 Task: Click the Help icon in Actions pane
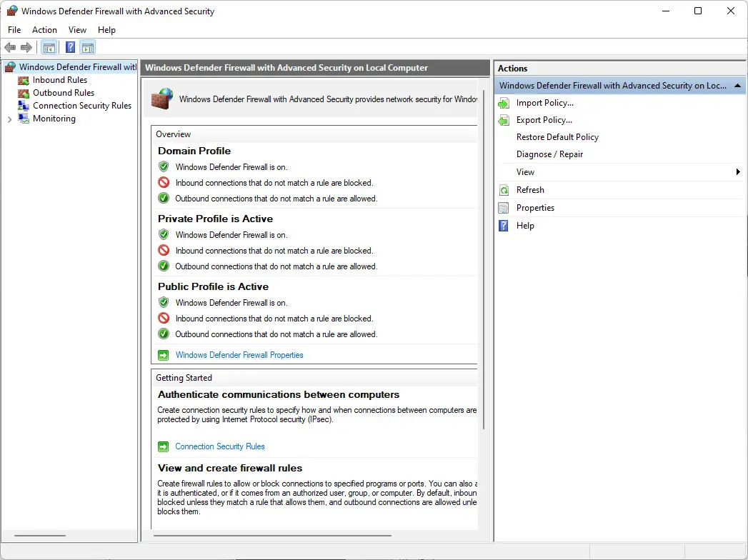click(503, 226)
